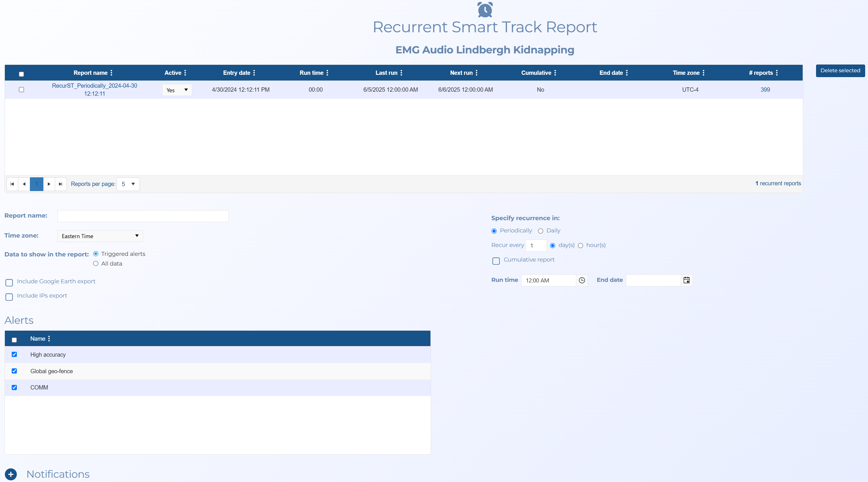Open the Eastern Time zone dropdown

[x=100, y=236]
